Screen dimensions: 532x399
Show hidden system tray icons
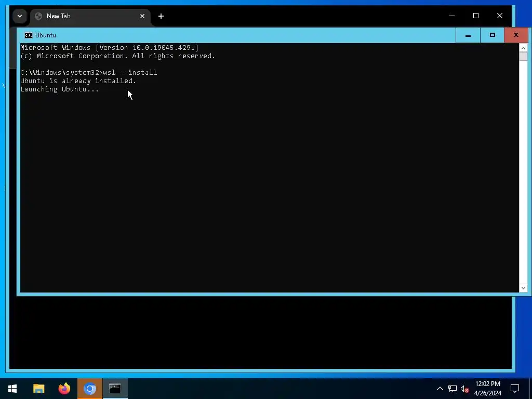pyautogui.click(x=440, y=389)
